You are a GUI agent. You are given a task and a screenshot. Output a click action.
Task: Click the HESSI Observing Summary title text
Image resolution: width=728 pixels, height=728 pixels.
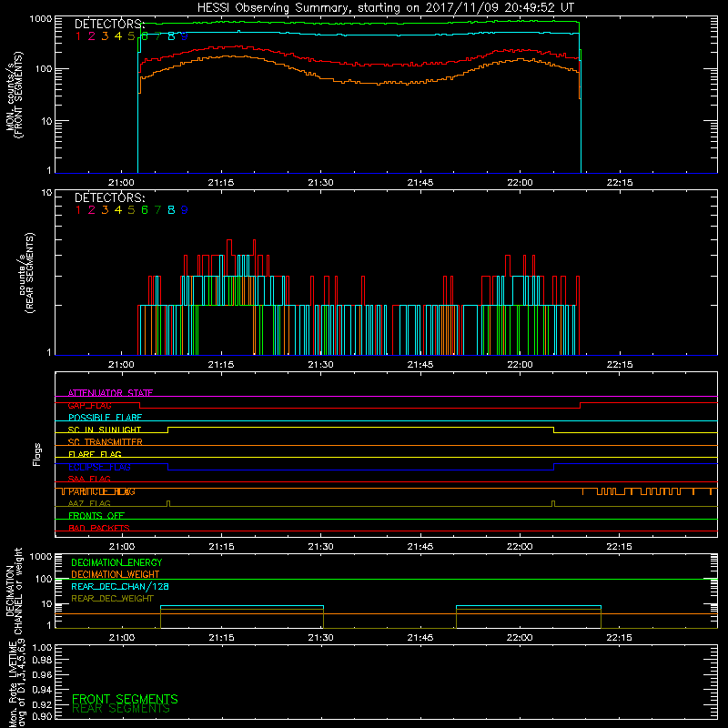click(x=385, y=8)
